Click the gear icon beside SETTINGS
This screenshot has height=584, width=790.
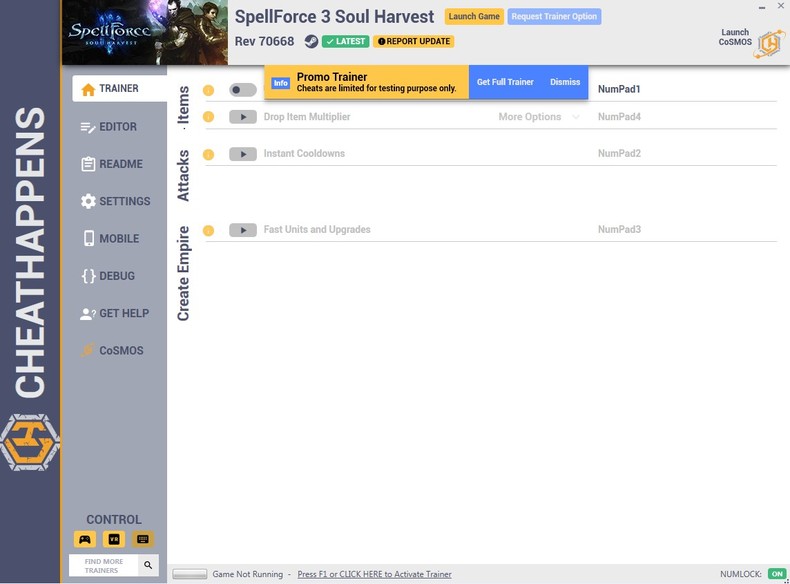pyautogui.click(x=88, y=201)
